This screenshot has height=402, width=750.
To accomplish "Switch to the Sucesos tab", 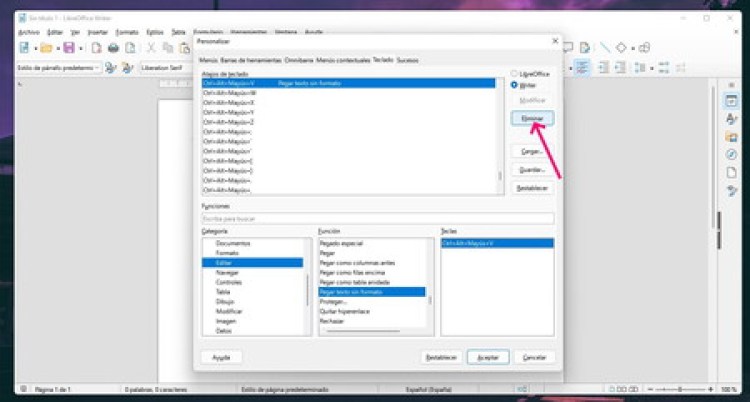I will pos(407,60).
